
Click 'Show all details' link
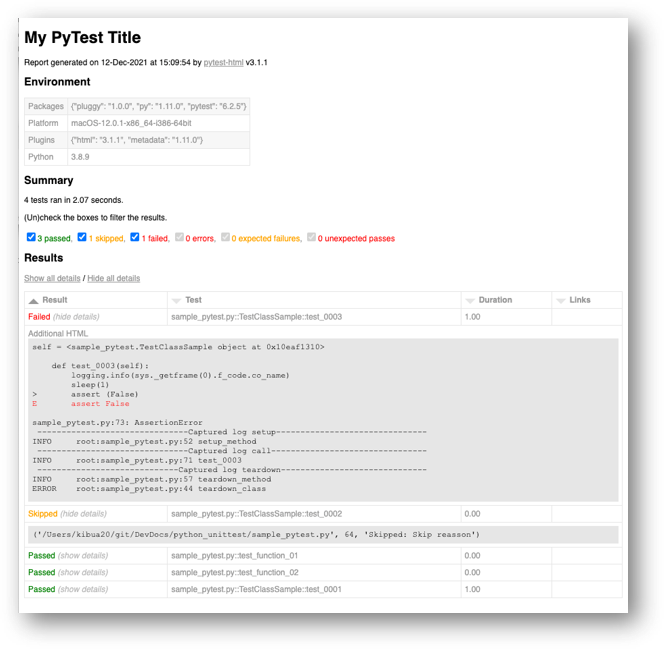click(x=52, y=278)
